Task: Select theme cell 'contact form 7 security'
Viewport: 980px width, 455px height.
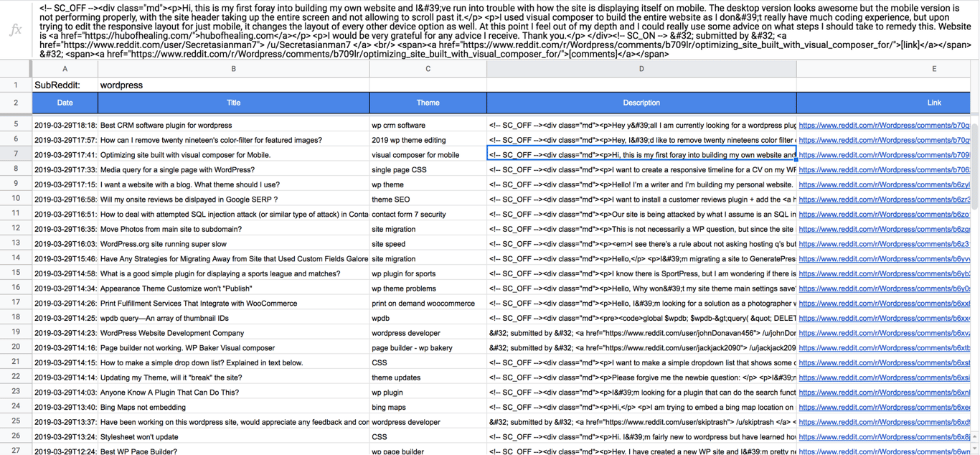Action: [x=428, y=214]
